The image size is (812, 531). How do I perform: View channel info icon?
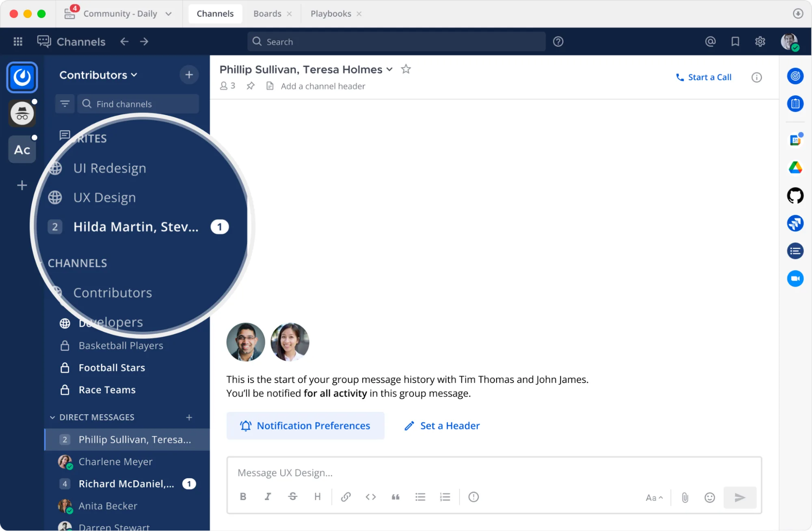[756, 77]
